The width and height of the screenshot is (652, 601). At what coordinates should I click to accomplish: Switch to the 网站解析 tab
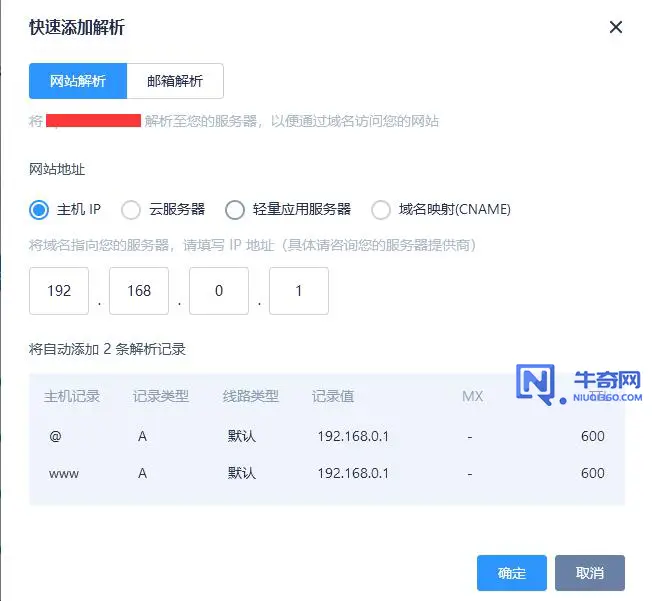pyautogui.click(x=78, y=81)
